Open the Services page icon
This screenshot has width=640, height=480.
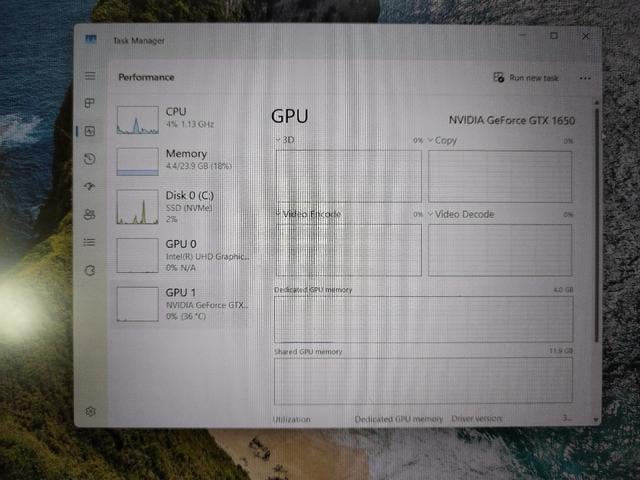pyautogui.click(x=90, y=270)
